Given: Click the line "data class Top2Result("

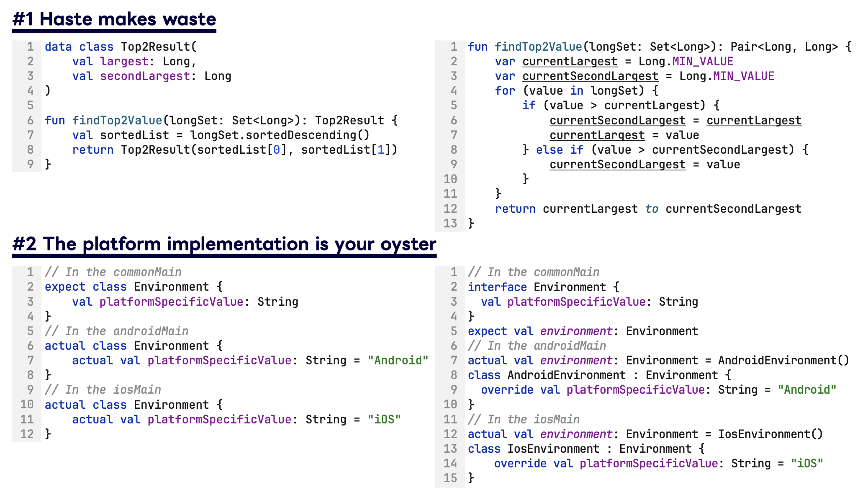Looking at the screenshot, I should [121, 46].
